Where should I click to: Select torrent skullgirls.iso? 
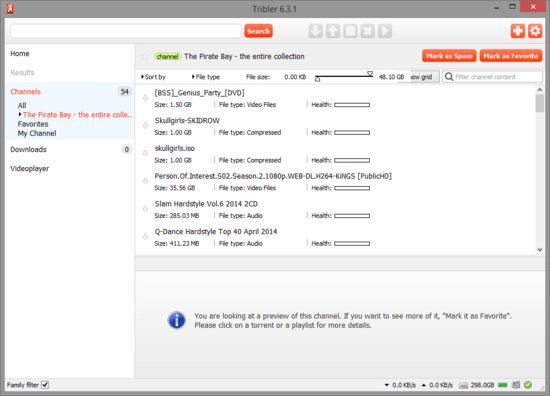coord(175,148)
